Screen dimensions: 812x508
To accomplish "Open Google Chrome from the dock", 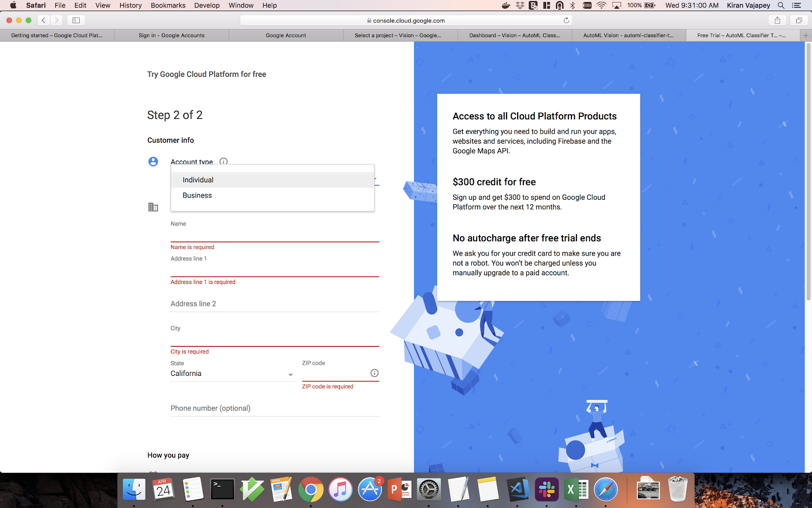I will (x=311, y=490).
